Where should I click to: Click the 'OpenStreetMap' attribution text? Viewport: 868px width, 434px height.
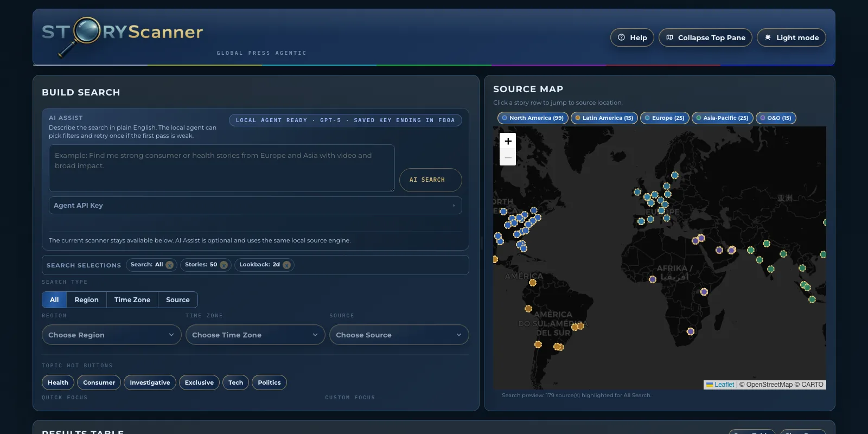pyautogui.click(x=769, y=385)
